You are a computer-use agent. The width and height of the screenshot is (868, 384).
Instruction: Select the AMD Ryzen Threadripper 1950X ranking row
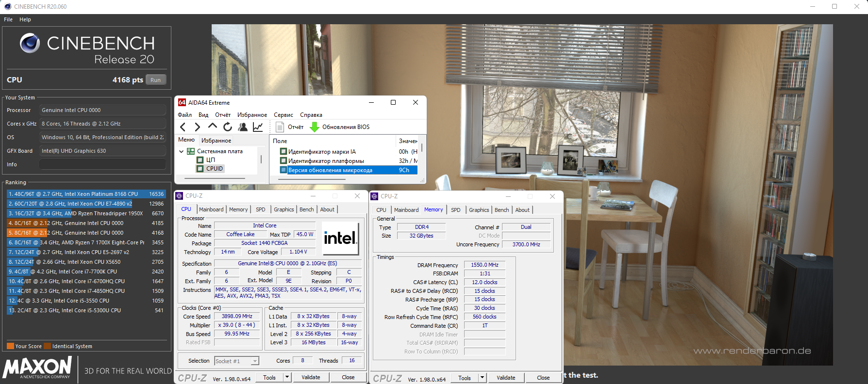[86, 213]
